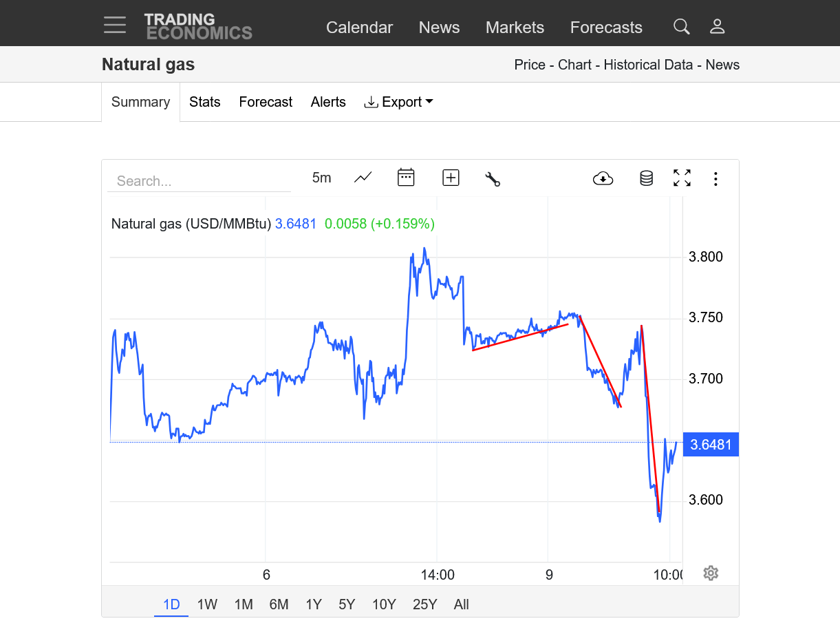The height and width of the screenshot is (632, 840).
Task: Open the user account icon
Action: point(718,27)
